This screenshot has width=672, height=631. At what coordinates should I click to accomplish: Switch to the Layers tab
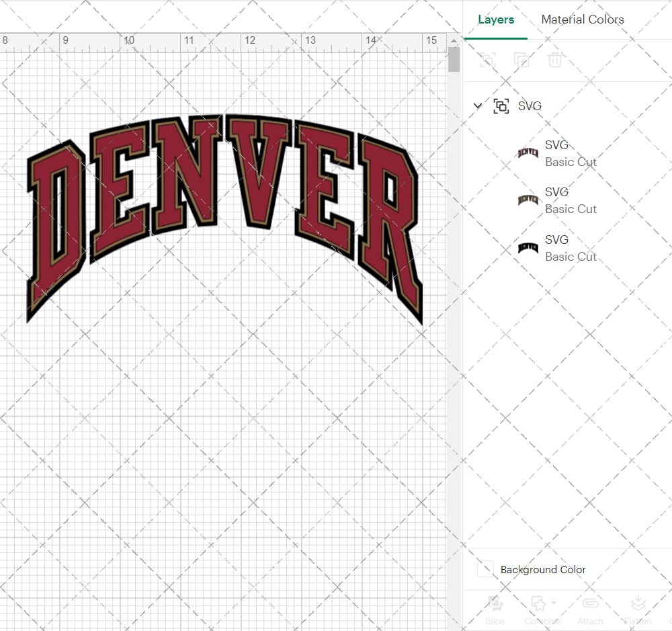(x=496, y=19)
